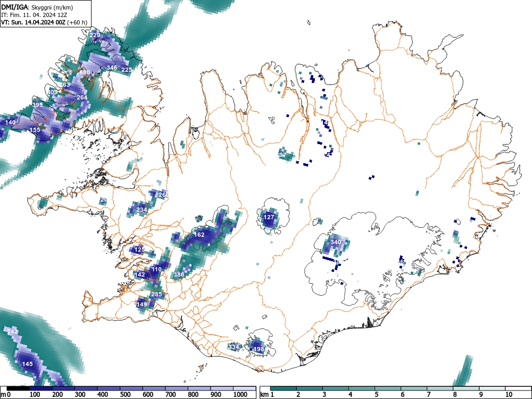The height and width of the screenshot is (399, 532).
Task: Click the map label 285
Action: (x=156, y=294)
